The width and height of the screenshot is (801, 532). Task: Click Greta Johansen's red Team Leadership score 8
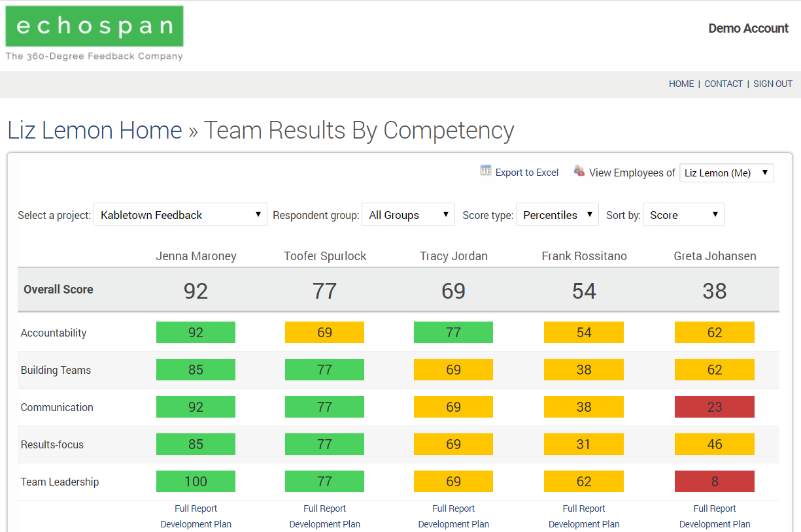tap(715, 482)
